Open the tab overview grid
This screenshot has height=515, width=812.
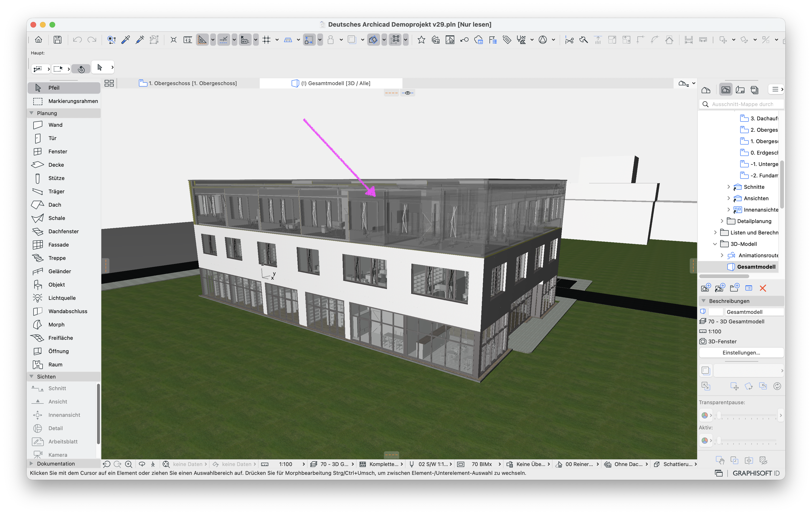pyautogui.click(x=109, y=83)
